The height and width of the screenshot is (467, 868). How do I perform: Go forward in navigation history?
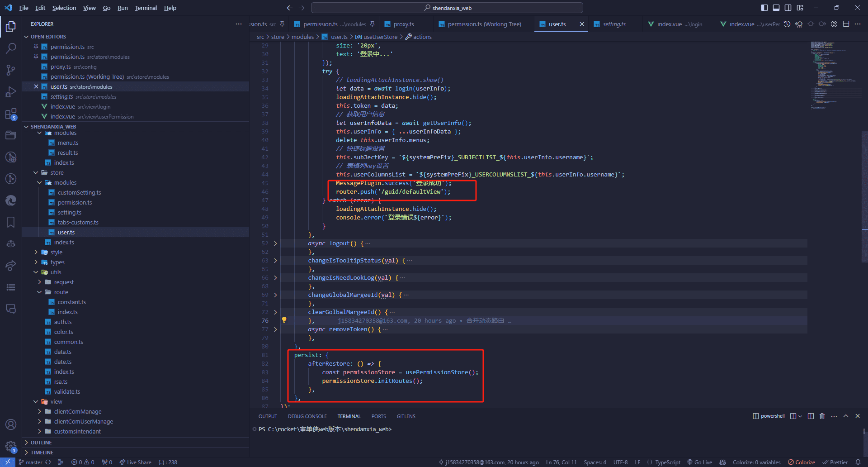click(302, 8)
